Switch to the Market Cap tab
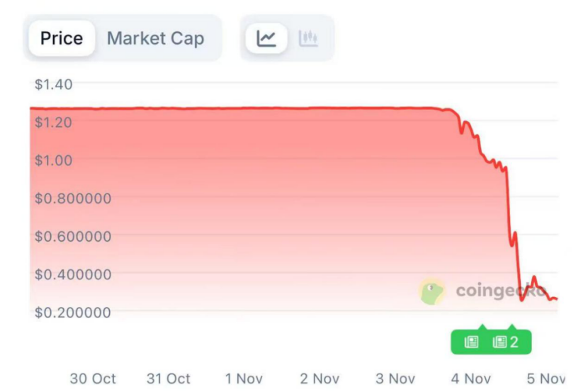This screenshot has width=588, height=392. pyautogui.click(x=155, y=38)
